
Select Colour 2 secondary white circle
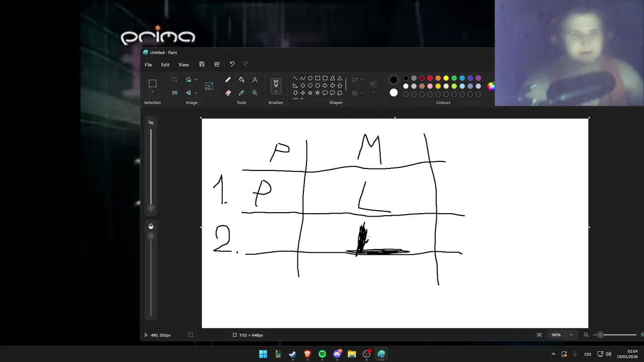[393, 93]
